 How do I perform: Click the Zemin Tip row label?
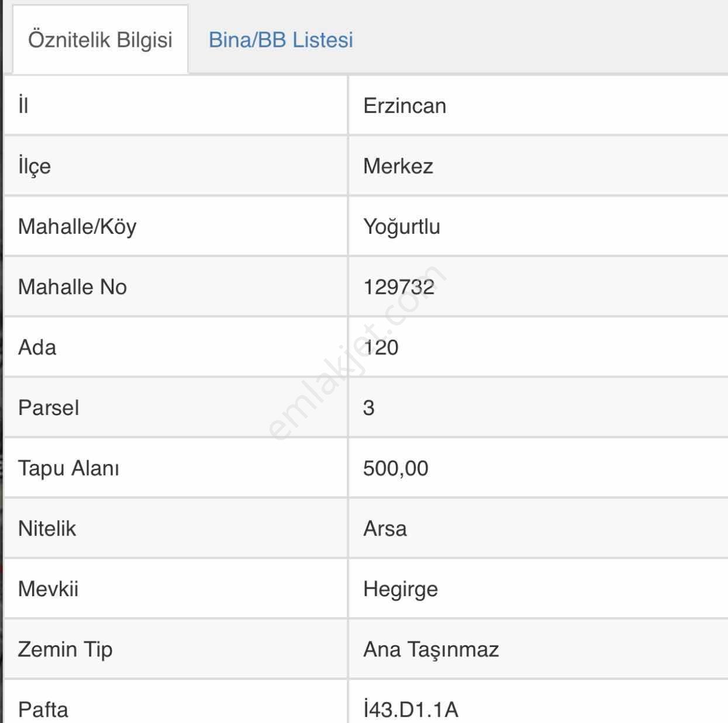point(65,649)
